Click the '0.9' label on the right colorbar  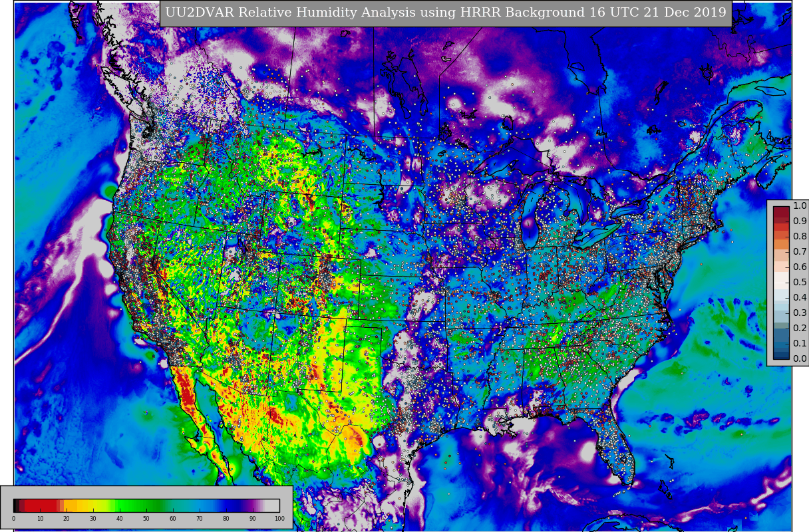coord(800,221)
